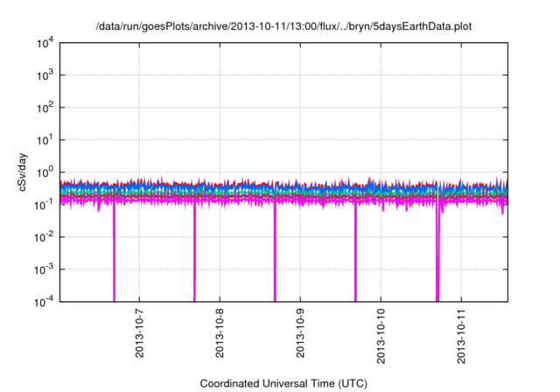Image resolution: width=560 pixels, height=392 pixels.
Task: Click the 2013-10-8 date label
Action: pos(220,333)
